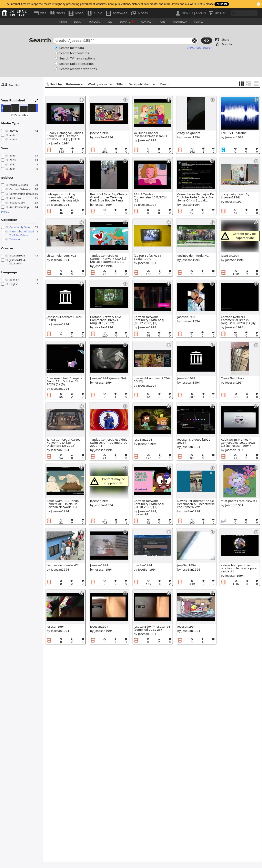Check the Television collection filter
The height and width of the screenshot is (868, 262).
click(x=3, y=240)
